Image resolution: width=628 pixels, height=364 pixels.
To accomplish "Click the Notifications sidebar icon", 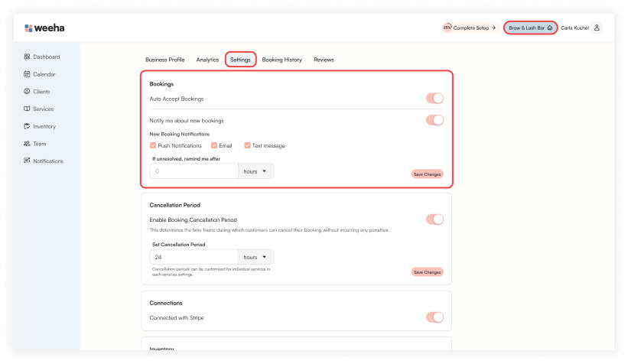I will click(27, 161).
